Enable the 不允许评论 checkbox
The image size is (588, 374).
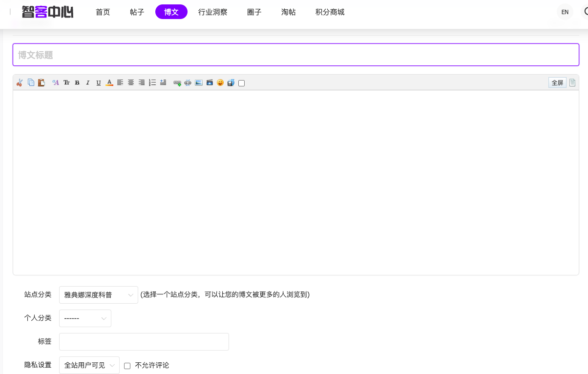click(x=127, y=366)
